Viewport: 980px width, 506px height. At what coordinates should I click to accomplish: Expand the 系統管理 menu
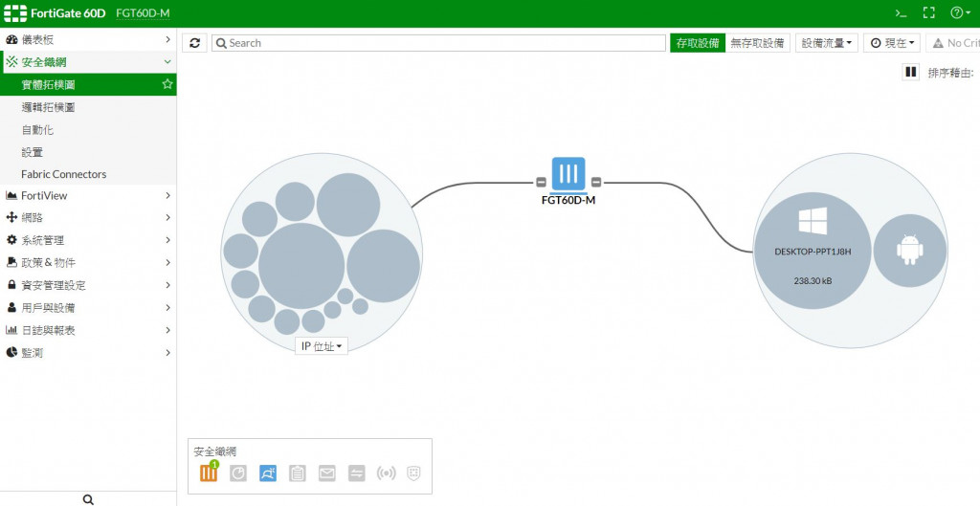pos(88,240)
